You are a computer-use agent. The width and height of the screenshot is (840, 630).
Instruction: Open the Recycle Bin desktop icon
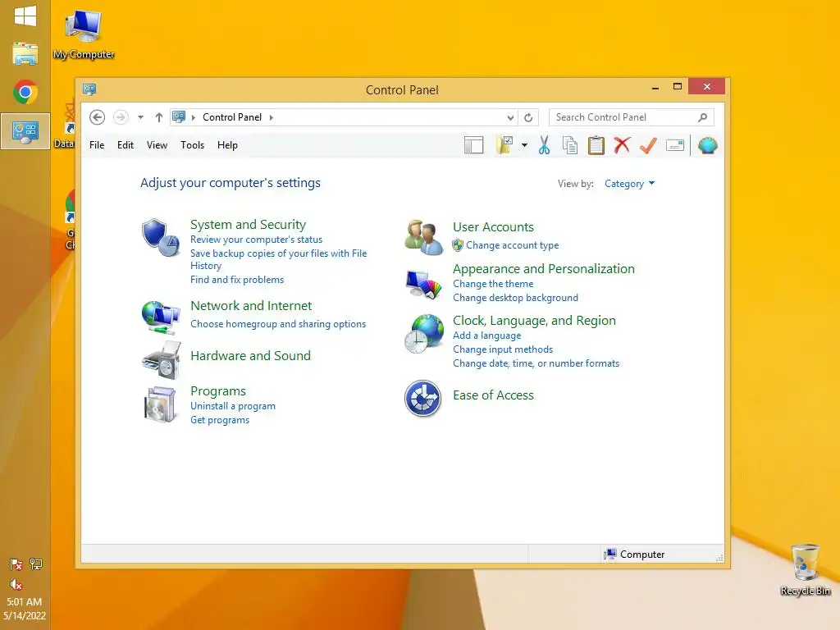click(806, 569)
